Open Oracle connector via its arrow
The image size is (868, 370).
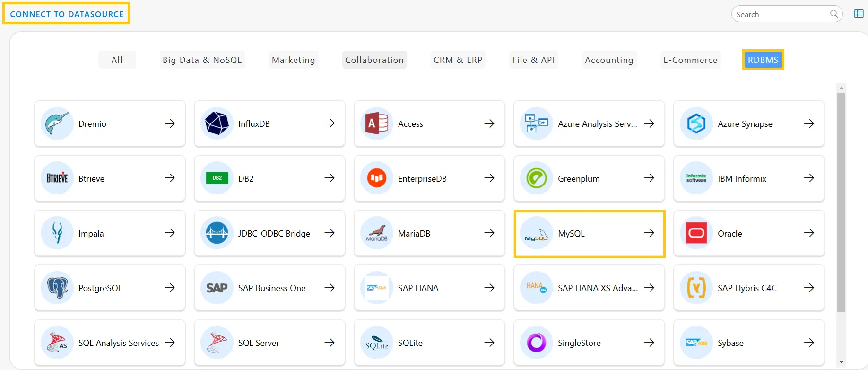(809, 233)
